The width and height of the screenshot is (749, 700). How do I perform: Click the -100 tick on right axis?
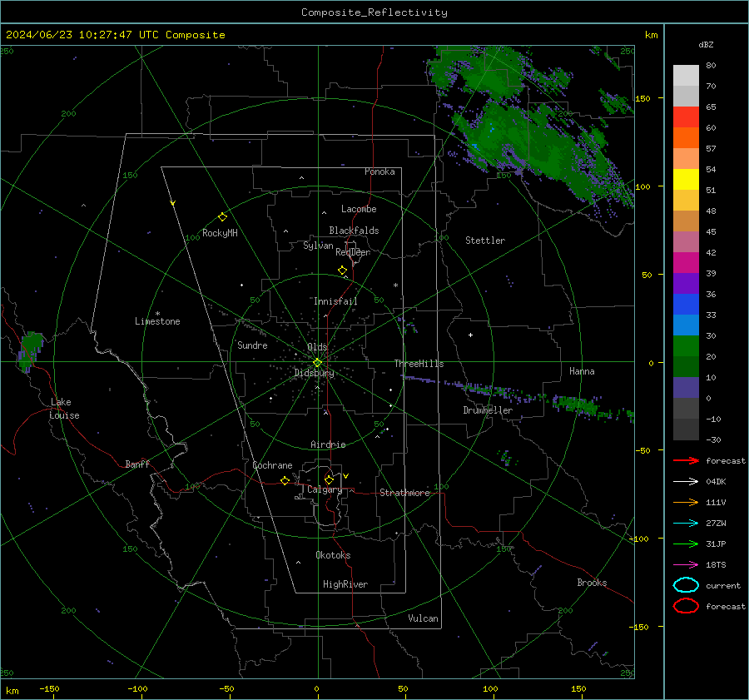[638, 539]
